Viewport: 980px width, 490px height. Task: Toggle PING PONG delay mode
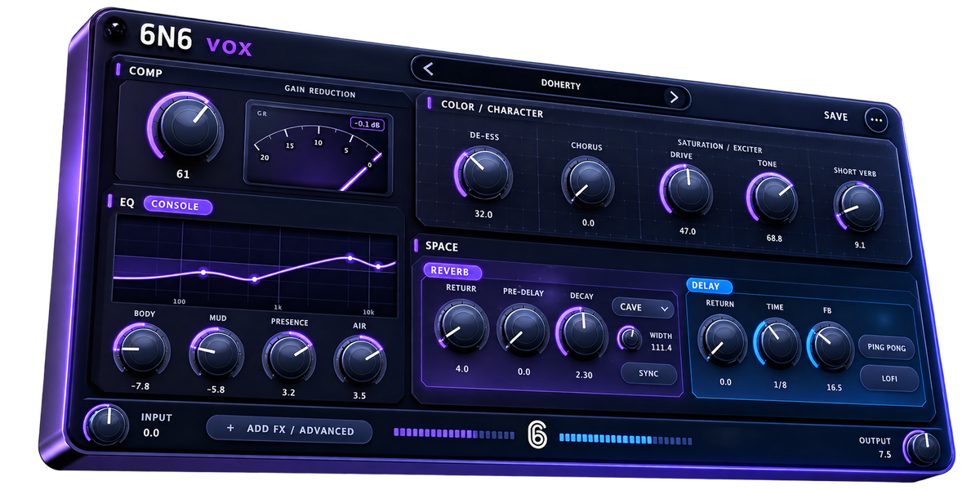pyautogui.click(x=887, y=347)
